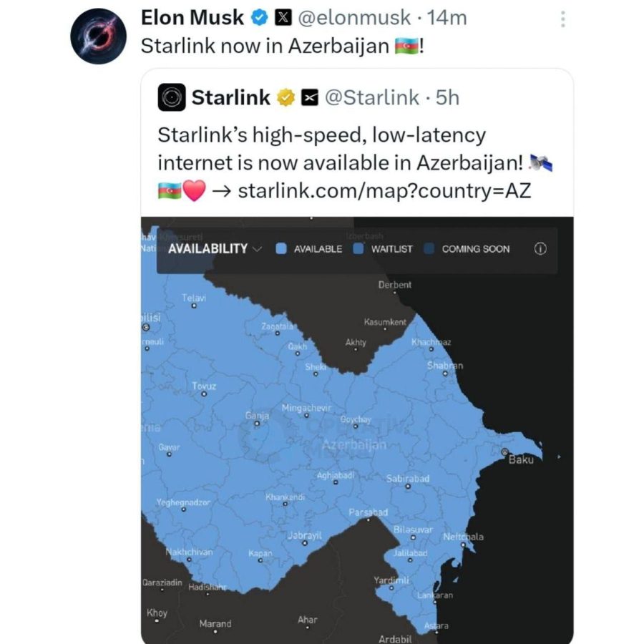Open the @Starlink handle link

pyautogui.click(x=372, y=97)
